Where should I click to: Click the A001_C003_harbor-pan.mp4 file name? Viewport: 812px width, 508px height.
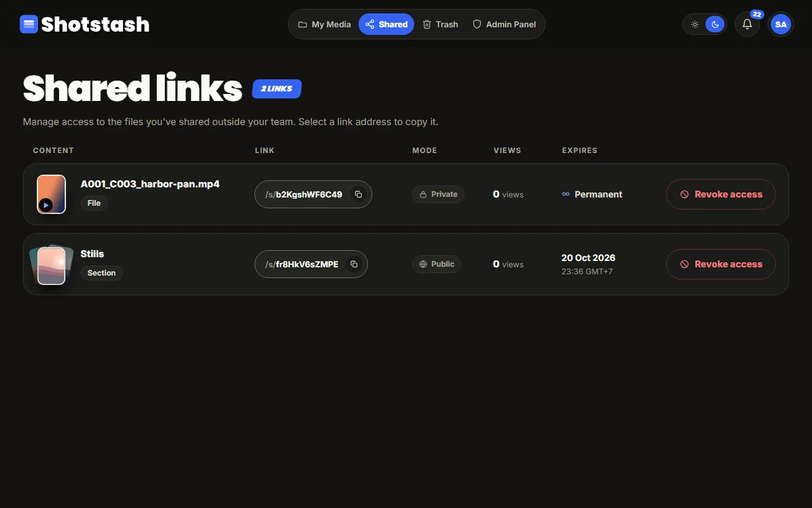coord(150,184)
